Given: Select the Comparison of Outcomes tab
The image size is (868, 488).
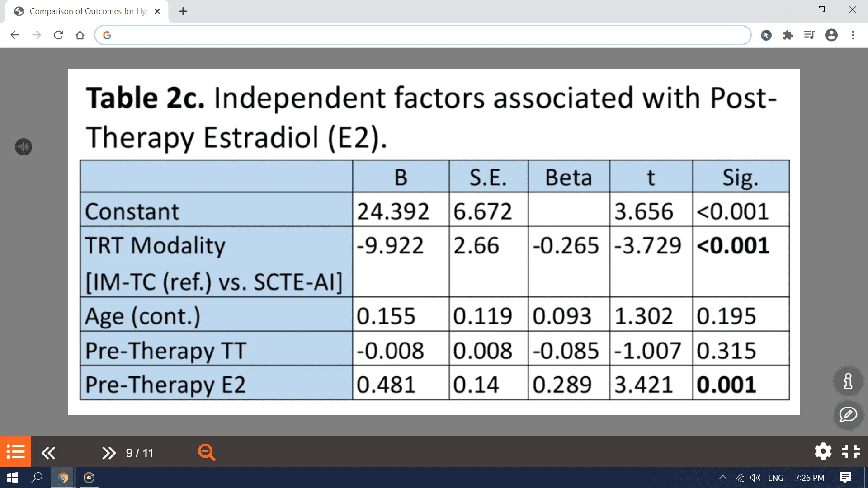Looking at the screenshot, I should pos(87,11).
